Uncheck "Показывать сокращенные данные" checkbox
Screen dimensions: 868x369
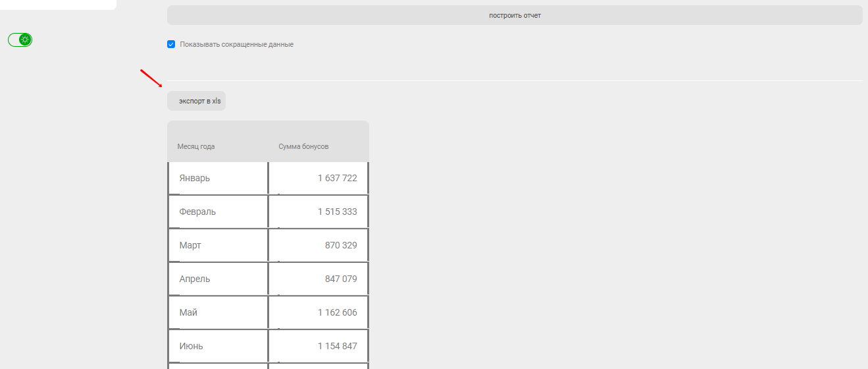point(171,44)
